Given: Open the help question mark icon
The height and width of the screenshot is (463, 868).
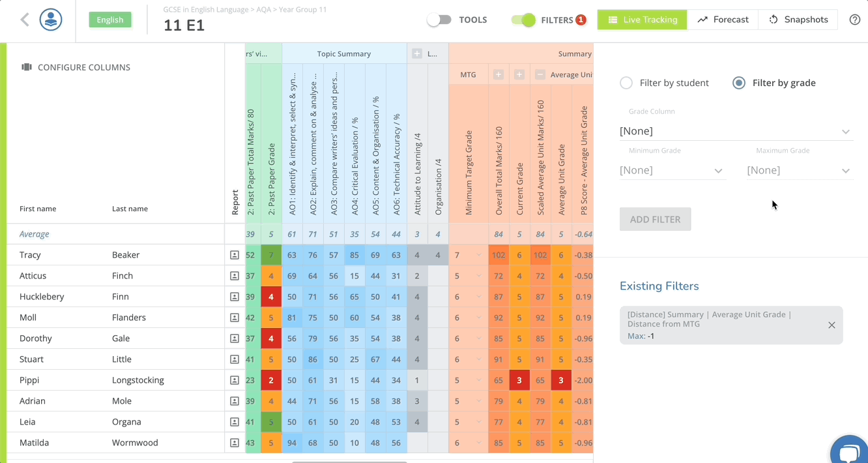Looking at the screenshot, I should tap(855, 20).
